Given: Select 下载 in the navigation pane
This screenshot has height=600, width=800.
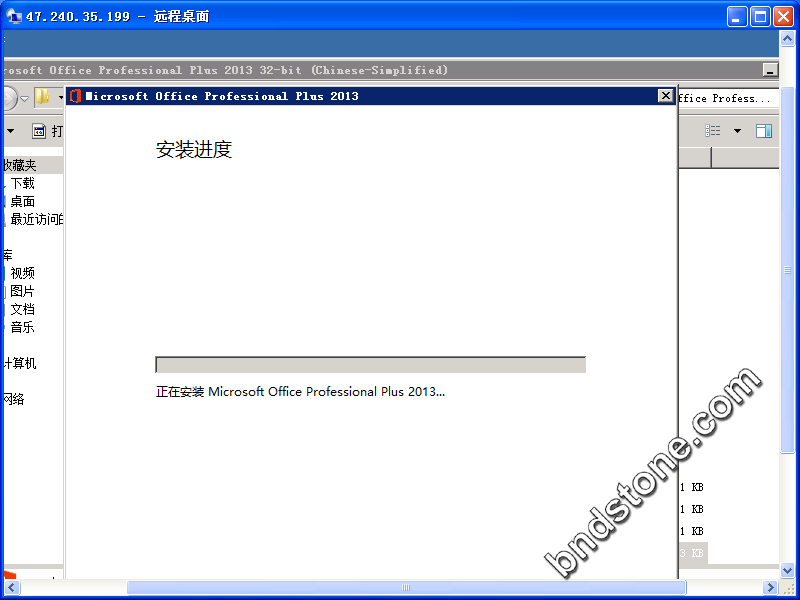Looking at the screenshot, I should pos(22,183).
